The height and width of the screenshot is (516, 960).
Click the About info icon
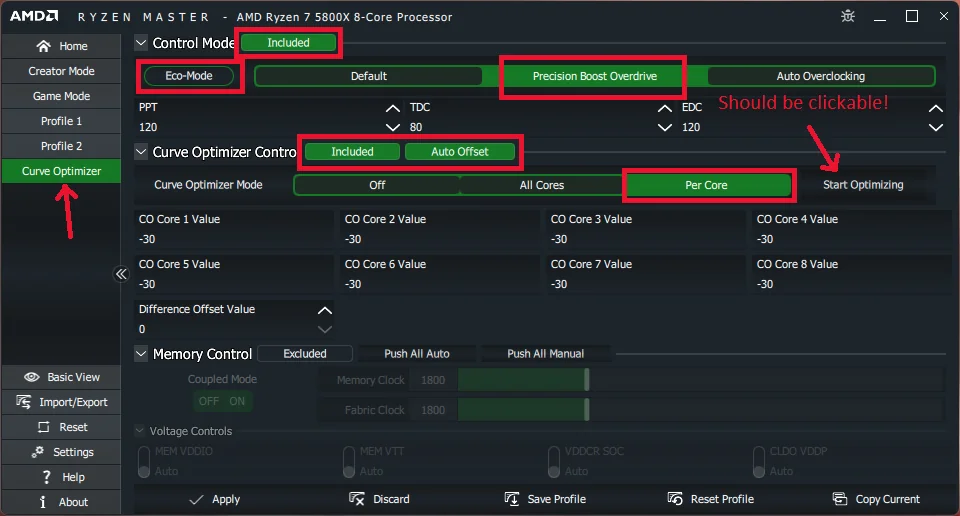coord(43,502)
